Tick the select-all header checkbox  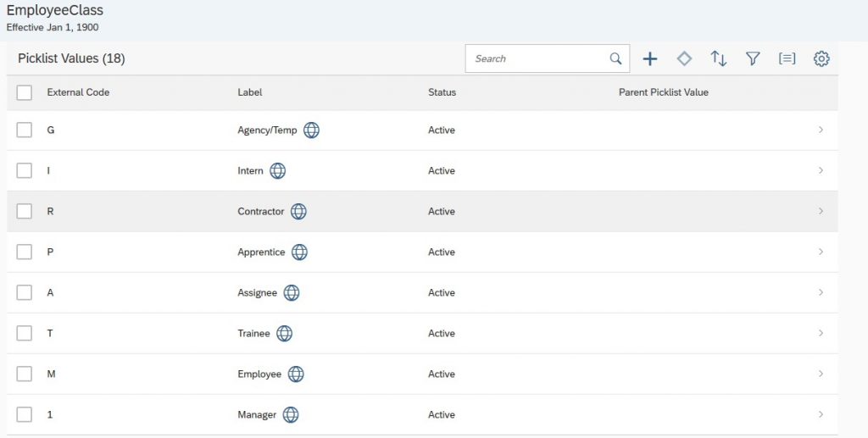coord(25,92)
